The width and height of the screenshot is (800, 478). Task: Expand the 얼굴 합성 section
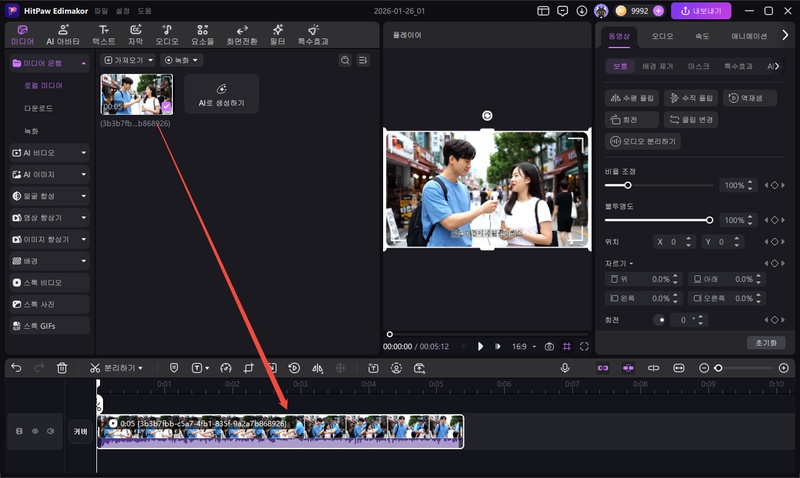pos(49,196)
